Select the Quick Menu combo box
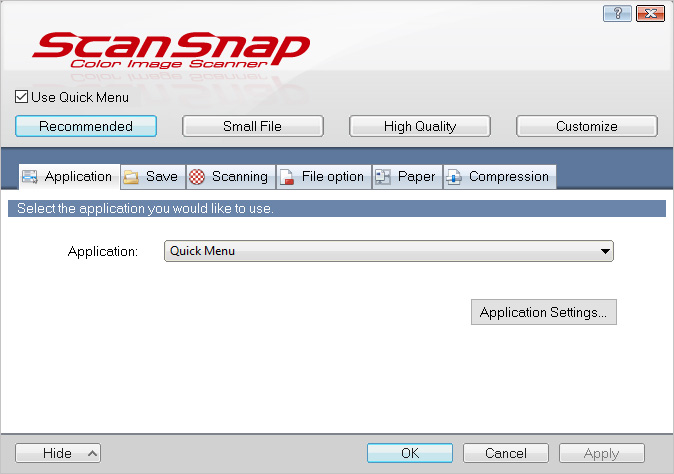674x474 pixels. coord(389,251)
